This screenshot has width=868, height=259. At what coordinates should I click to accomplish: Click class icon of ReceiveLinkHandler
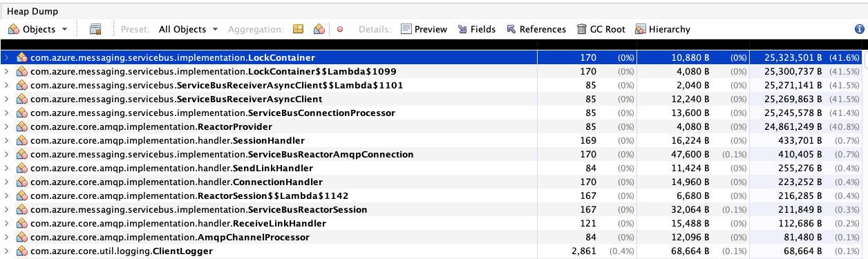(x=21, y=224)
